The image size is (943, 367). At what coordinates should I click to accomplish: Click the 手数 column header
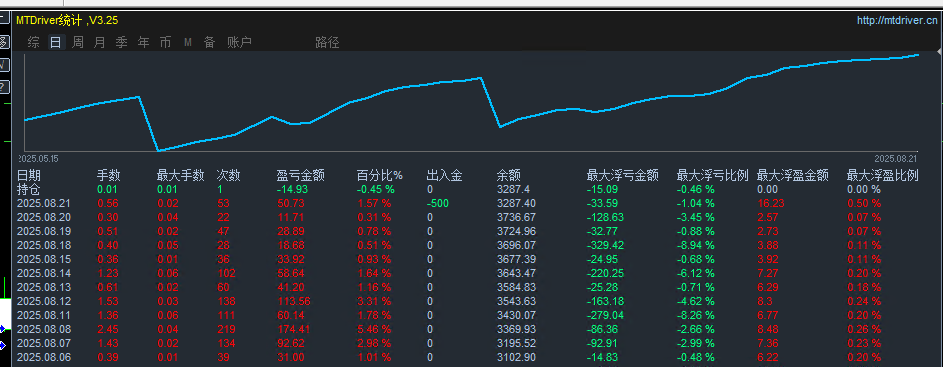coord(109,176)
